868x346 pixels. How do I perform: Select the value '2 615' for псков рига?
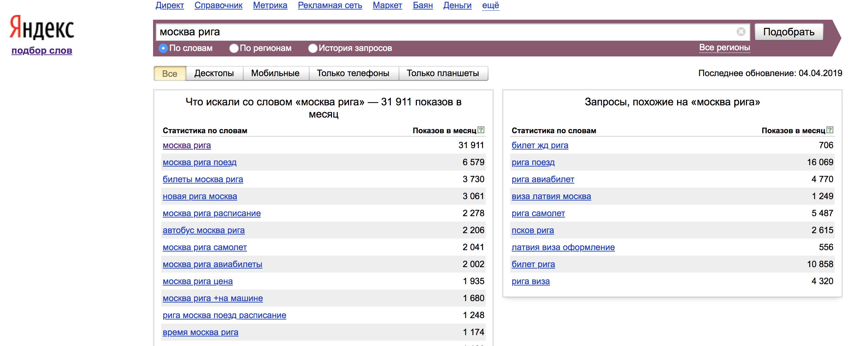(x=822, y=230)
